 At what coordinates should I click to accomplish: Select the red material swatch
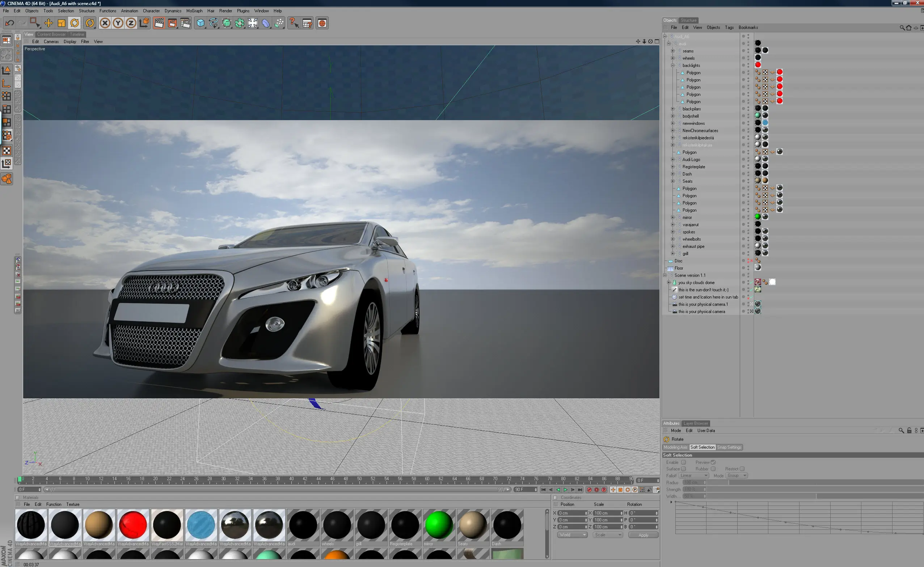coord(132,525)
